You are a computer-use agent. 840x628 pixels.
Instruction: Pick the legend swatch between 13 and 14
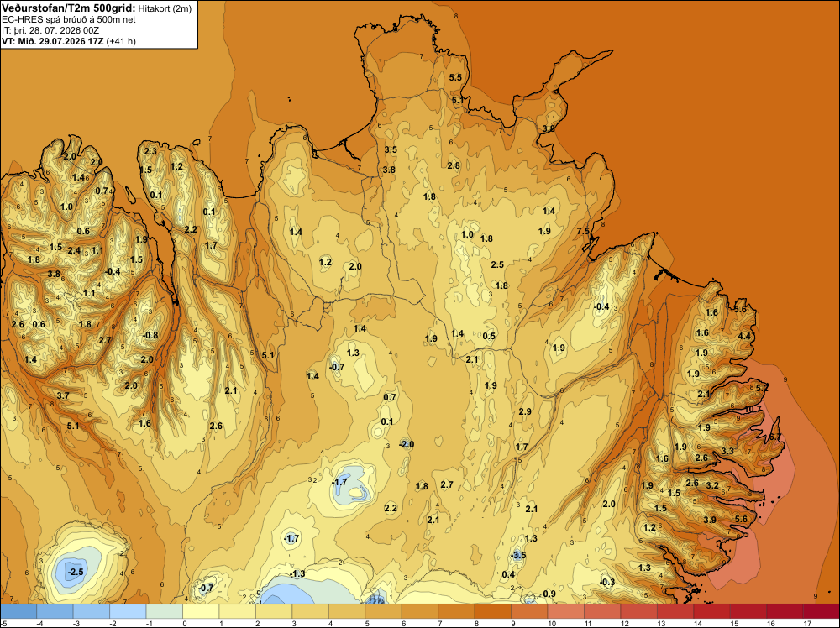675,611
